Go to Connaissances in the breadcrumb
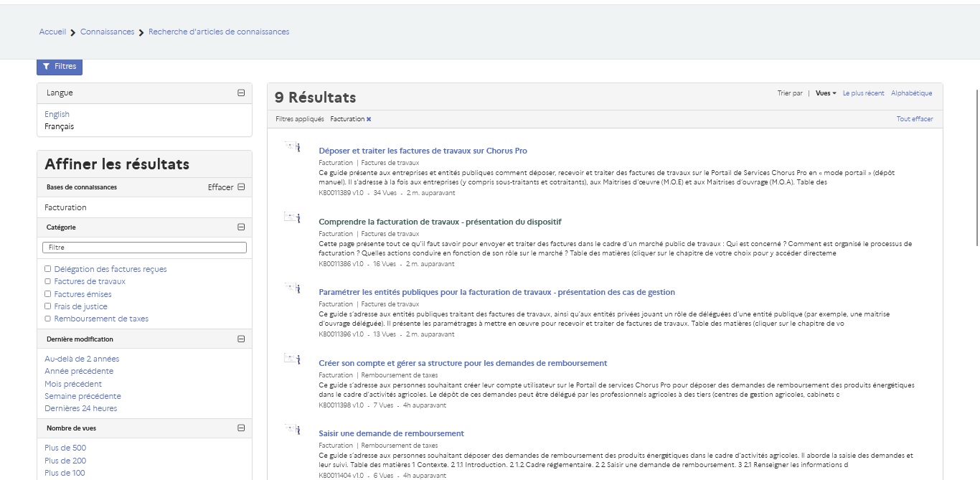This screenshot has width=980, height=480. (x=107, y=32)
